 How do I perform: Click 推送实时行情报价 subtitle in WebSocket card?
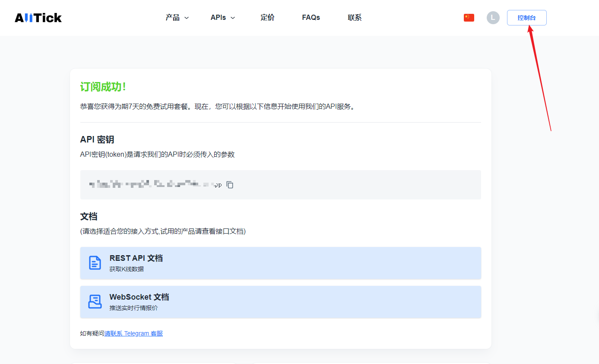(133, 308)
